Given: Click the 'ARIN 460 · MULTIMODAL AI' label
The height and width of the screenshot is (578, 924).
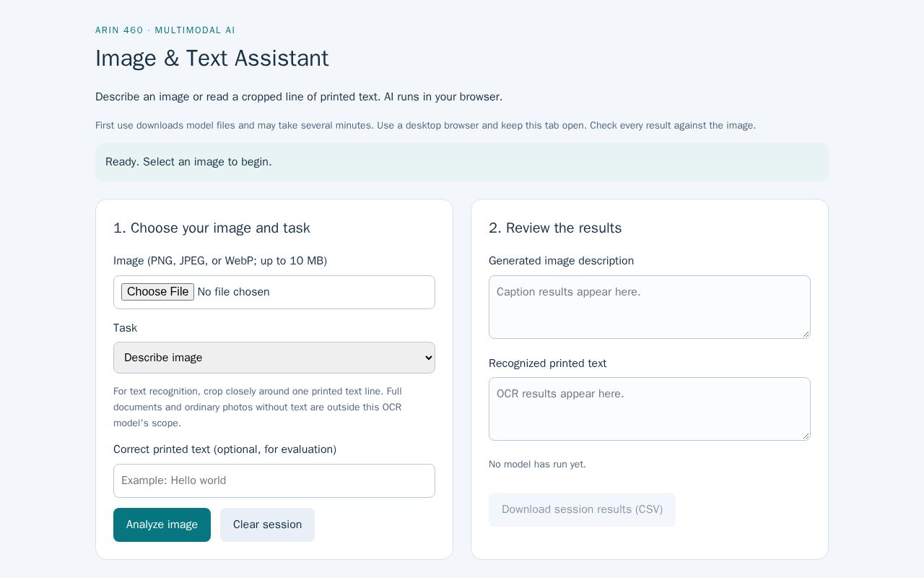Looking at the screenshot, I should point(165,30).
